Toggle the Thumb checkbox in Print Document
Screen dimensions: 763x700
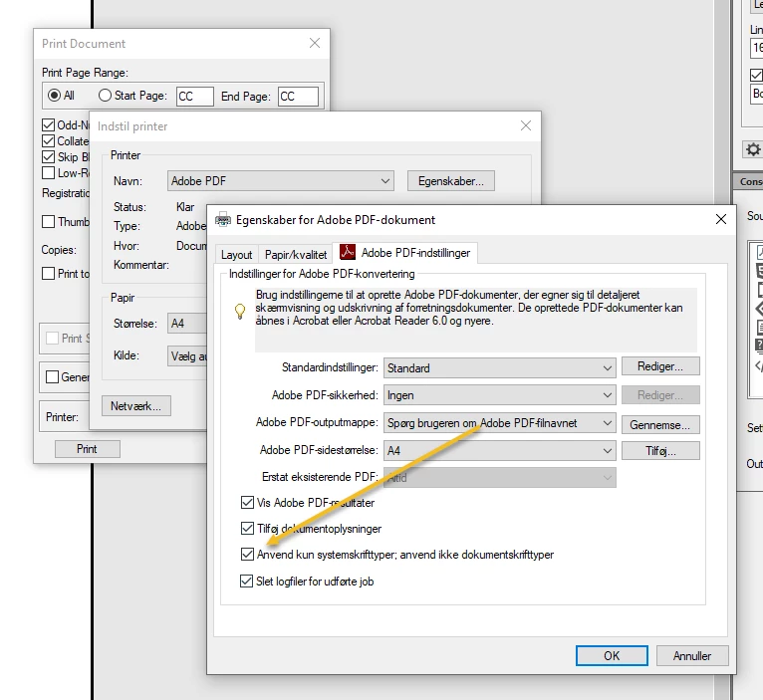pyautogui.click(x=48, y=222)
